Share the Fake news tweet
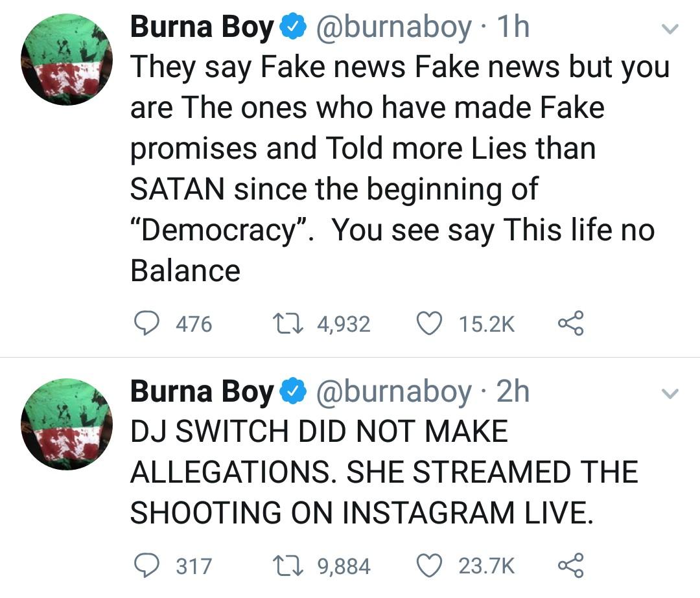This screenshot has width=700, height=598. [x=571, y=323]
